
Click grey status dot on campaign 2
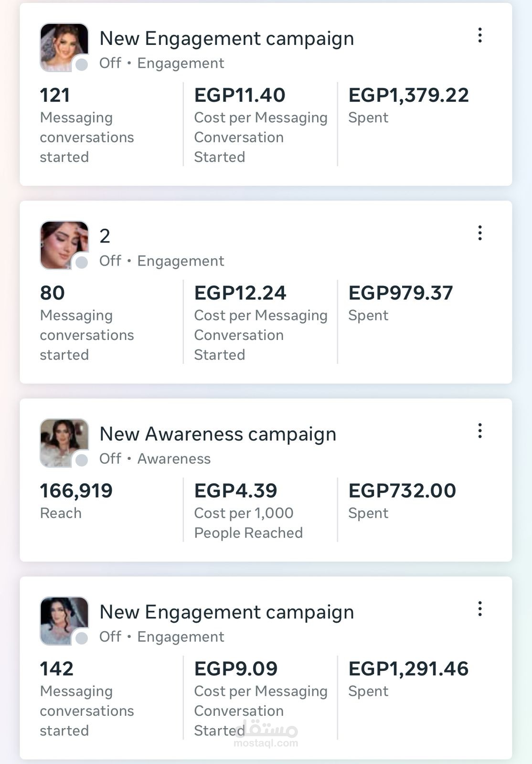pos(82,262)
